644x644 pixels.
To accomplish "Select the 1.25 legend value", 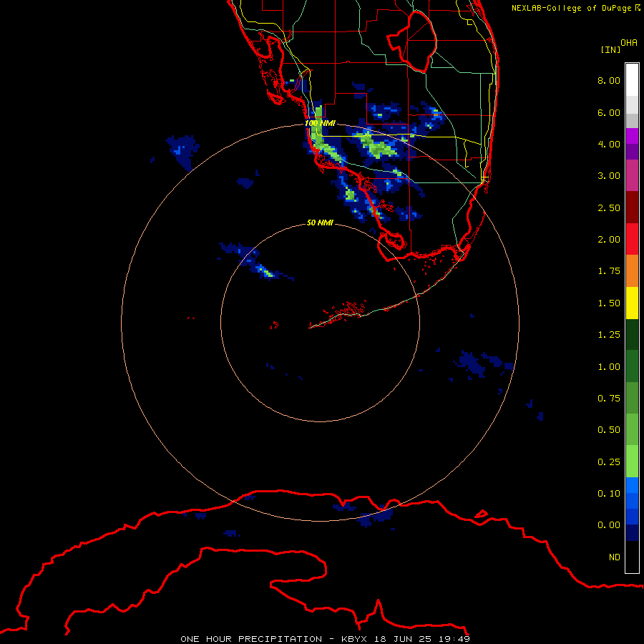I will [x=609, y=335].
